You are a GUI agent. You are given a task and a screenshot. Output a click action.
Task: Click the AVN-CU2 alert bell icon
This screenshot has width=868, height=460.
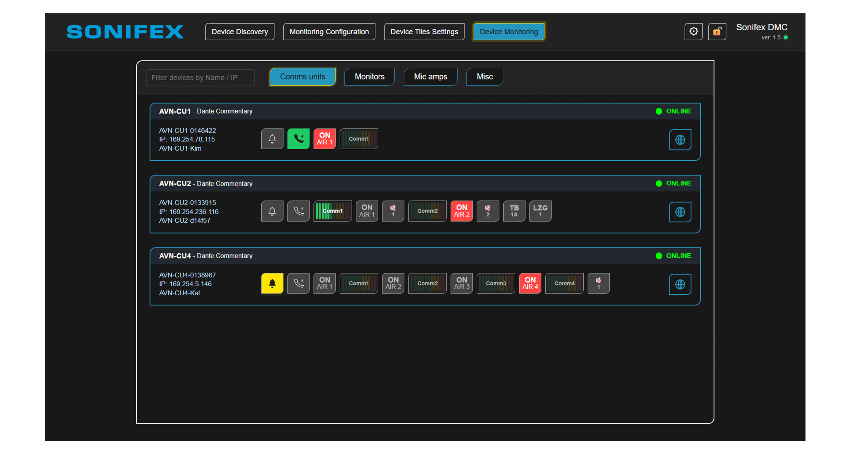(272, 211)
